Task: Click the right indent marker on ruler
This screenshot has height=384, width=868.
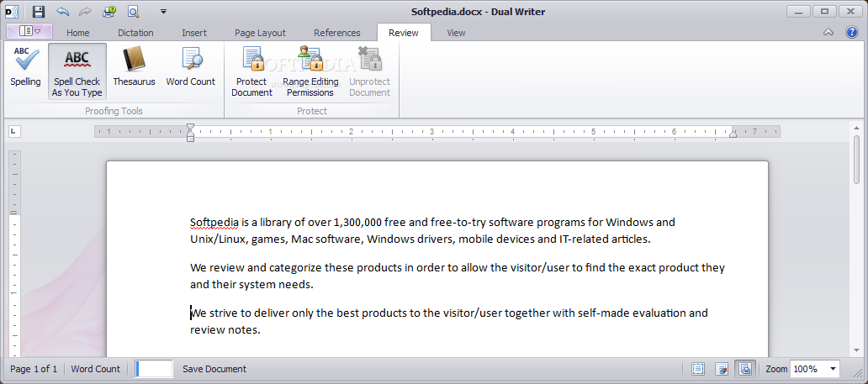Action: click(733, 134)
